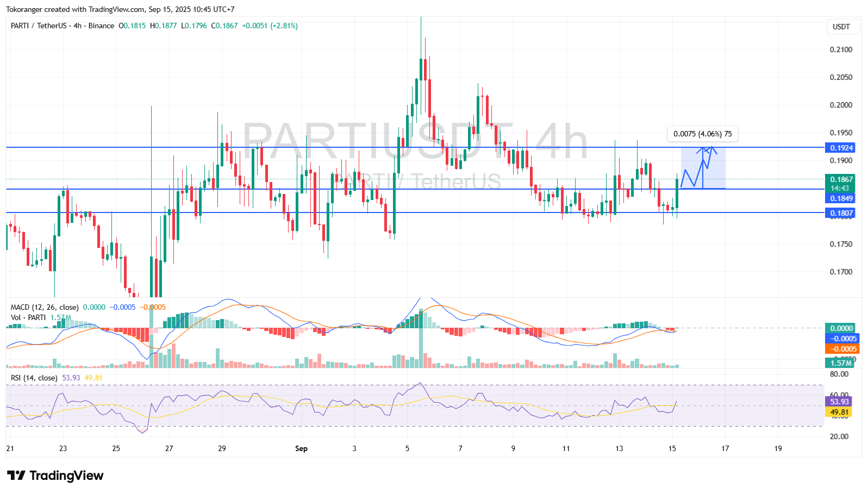
Task: Click date 13 on the time axis
Action: (619, 448)
